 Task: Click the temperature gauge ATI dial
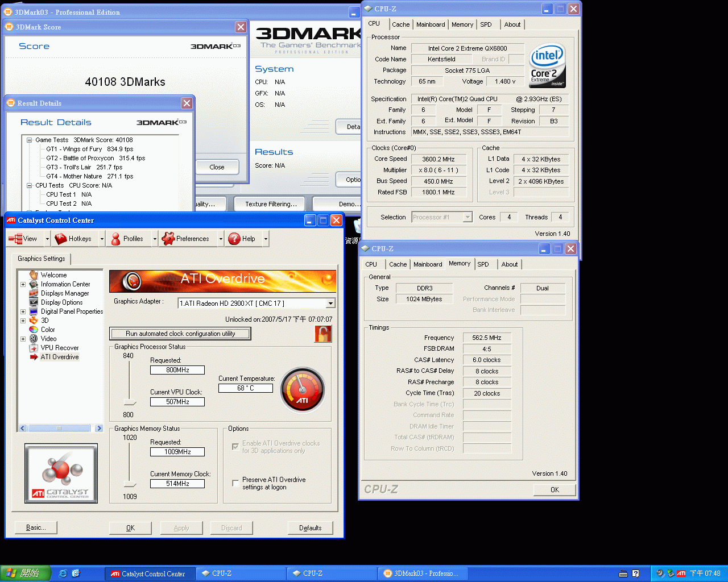tap(303, 390)
